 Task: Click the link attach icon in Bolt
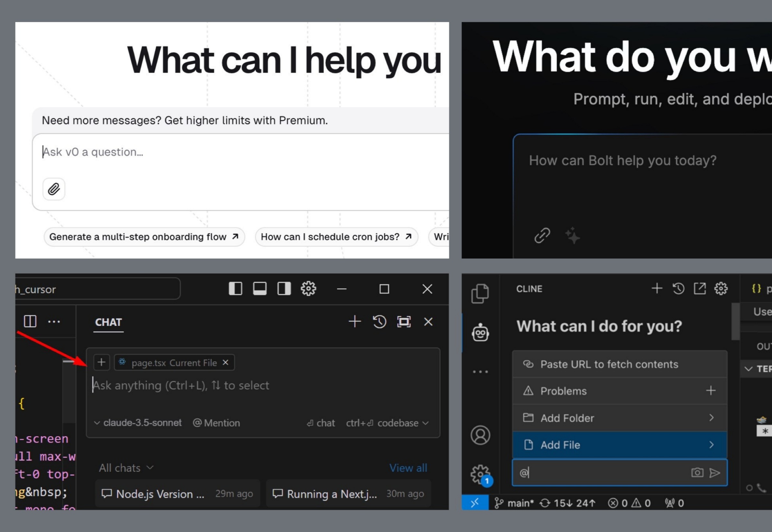pyautogui.click(x=542, y=236)
